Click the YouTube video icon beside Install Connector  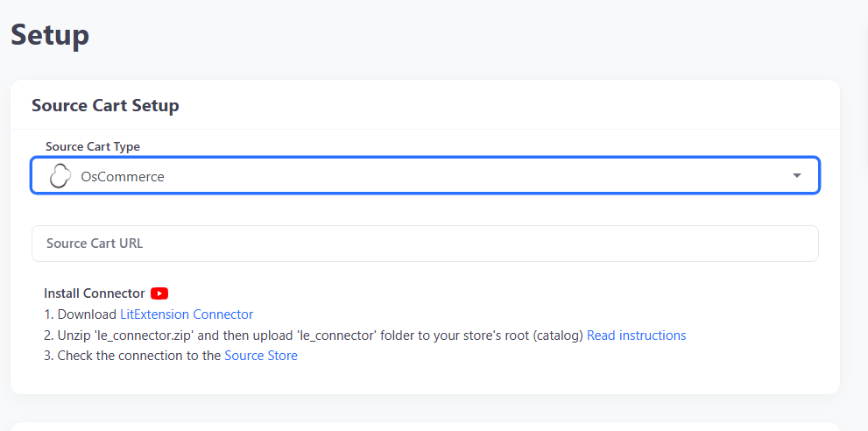pos(159,293)
